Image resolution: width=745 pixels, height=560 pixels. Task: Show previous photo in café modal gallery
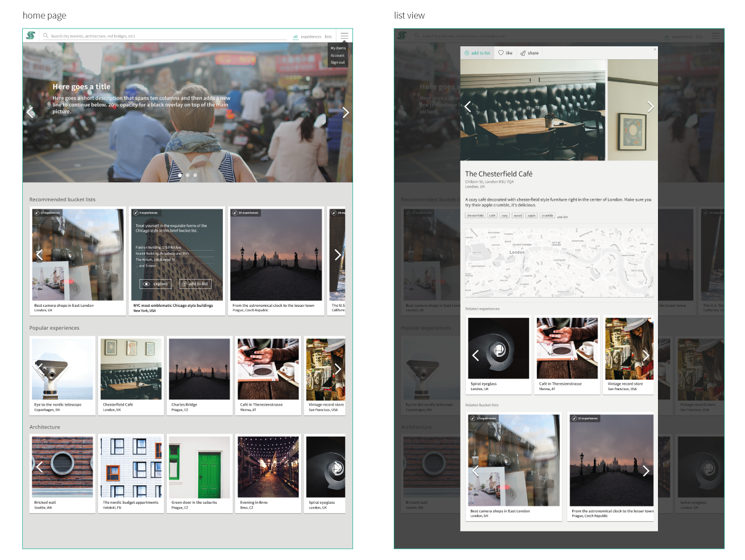[468, 107]
